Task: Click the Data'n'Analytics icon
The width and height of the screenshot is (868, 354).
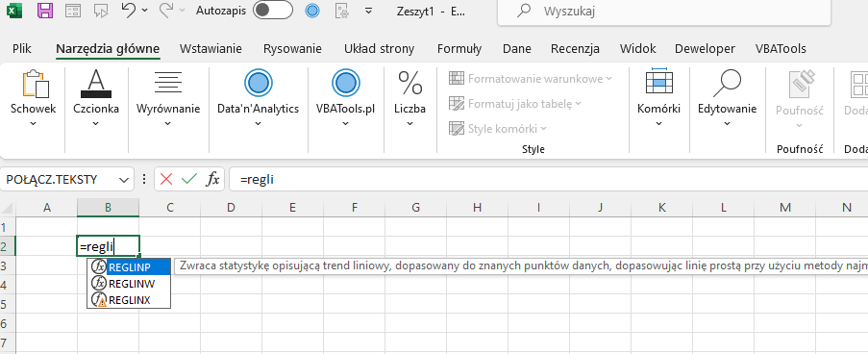Action: pyautogui.click(x=258, y=84)
